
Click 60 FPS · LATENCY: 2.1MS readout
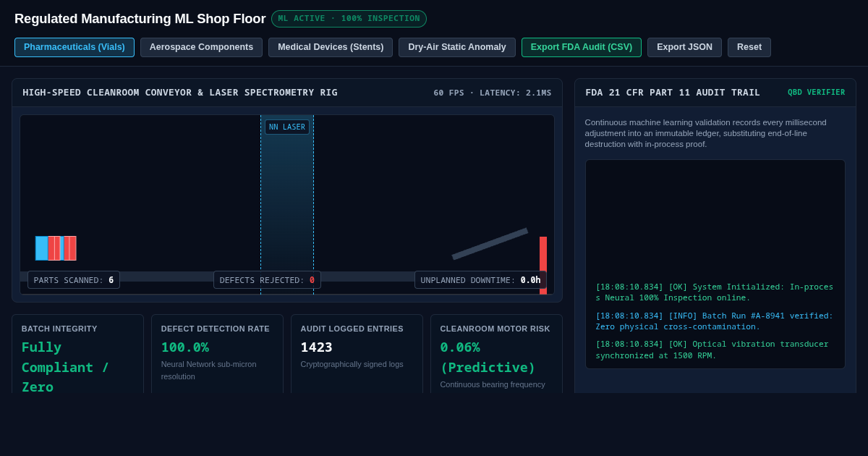coord(493,93)
